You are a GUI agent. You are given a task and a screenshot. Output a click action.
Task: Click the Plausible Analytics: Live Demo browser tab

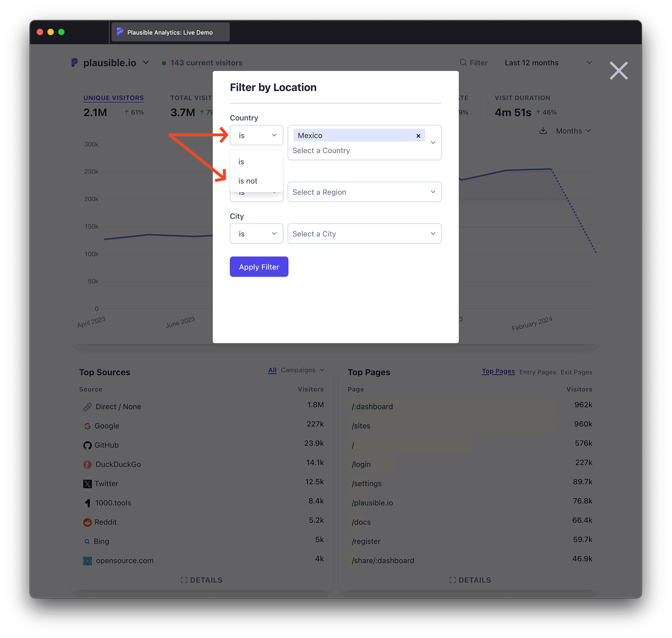pos(171,32)
